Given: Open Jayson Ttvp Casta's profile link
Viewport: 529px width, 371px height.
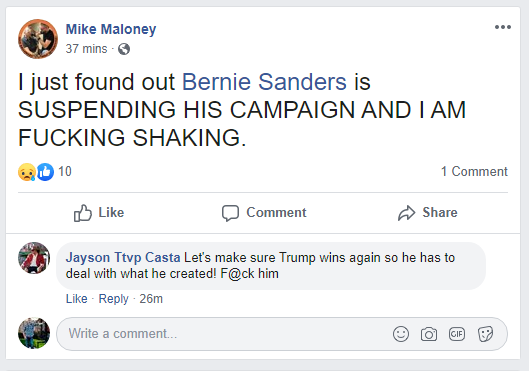Looking at the screenshot, I should (123, 258).
